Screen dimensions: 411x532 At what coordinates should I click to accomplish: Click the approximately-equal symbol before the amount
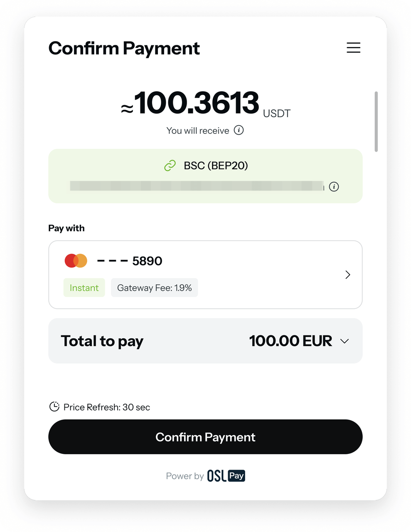127,109
